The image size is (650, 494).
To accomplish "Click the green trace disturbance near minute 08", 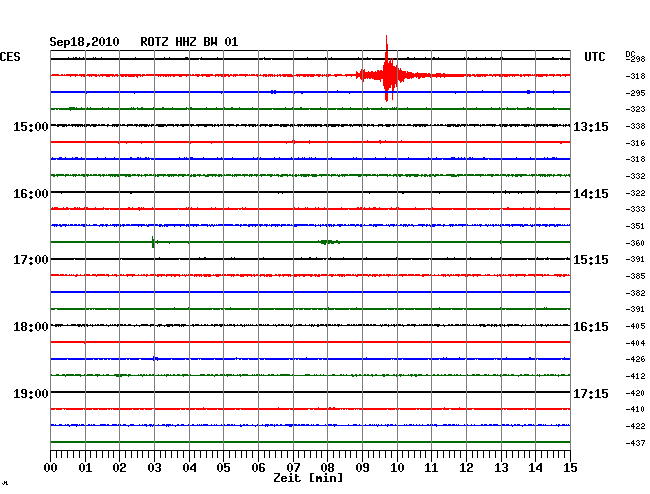I will point(328,242).
